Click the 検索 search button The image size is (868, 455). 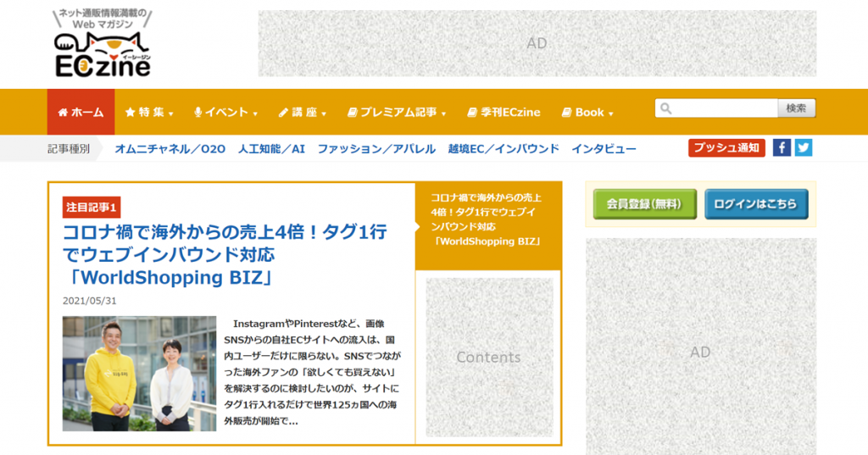[796, 108]
